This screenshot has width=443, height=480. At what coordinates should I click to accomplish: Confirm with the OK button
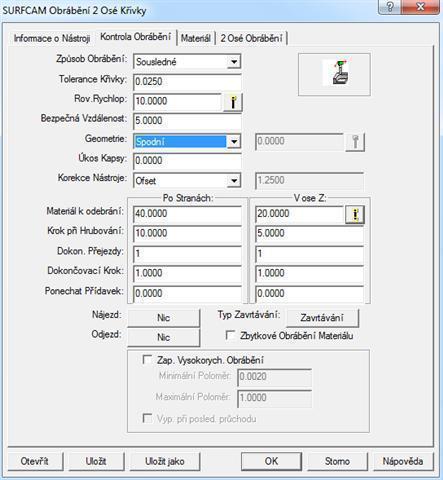click(271, 461)
